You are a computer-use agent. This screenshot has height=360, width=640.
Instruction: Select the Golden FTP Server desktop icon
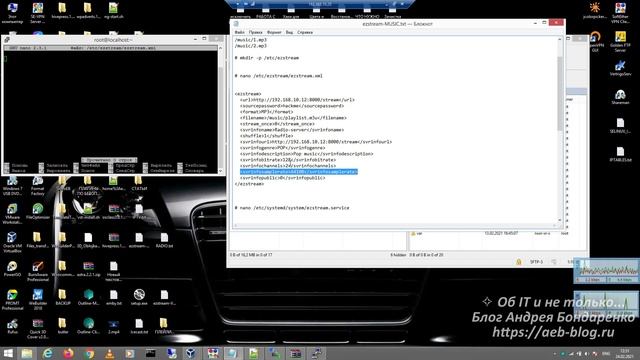[x=620, y=41]
